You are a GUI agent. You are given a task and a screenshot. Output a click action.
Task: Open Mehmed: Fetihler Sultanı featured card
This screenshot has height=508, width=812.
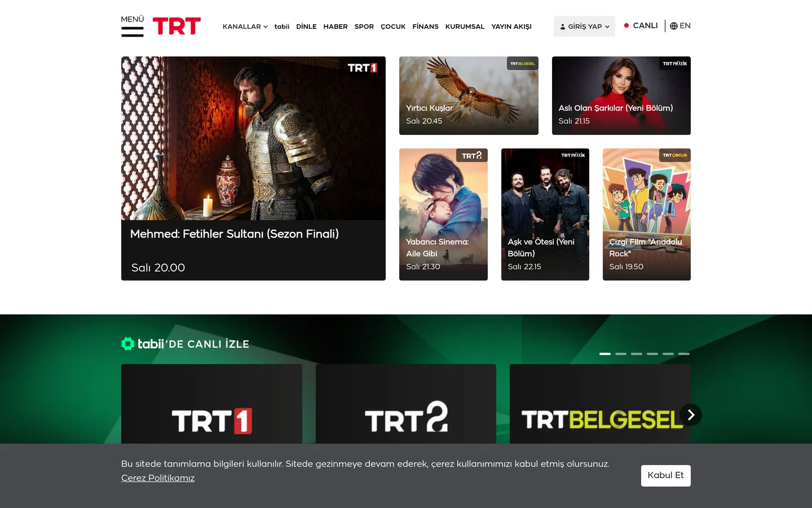tap(253, 168)
